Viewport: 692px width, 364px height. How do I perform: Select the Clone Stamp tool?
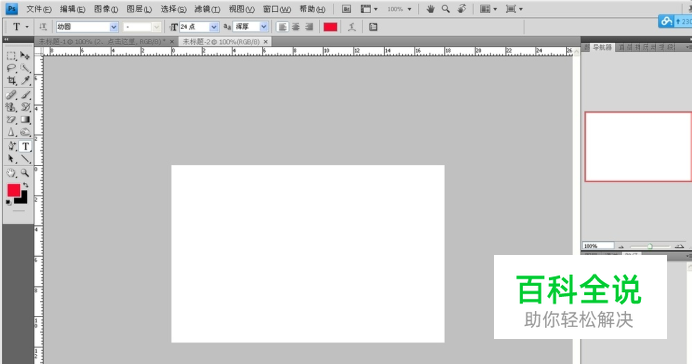tap(11, 107)
